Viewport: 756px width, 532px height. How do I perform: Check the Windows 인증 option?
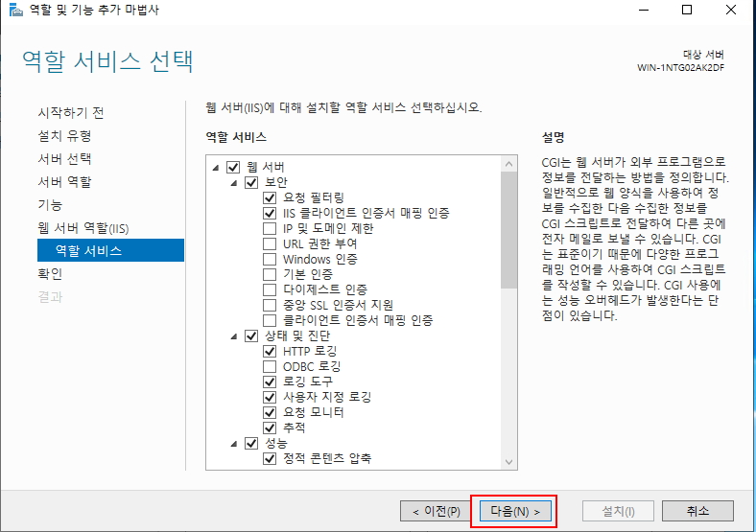click(x=270, y=259)
